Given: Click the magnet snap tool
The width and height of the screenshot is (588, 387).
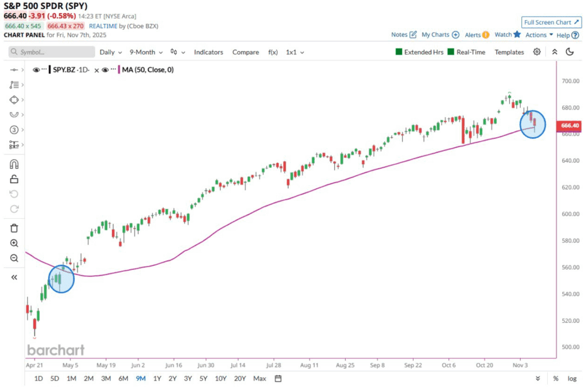Looking at the screenshot, I should click(x=14, y=164).
